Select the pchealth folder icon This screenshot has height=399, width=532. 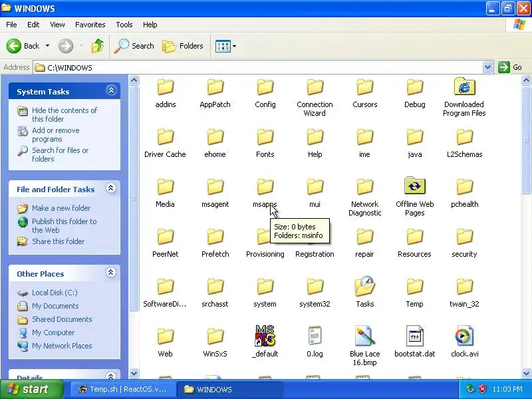point(464,187)
